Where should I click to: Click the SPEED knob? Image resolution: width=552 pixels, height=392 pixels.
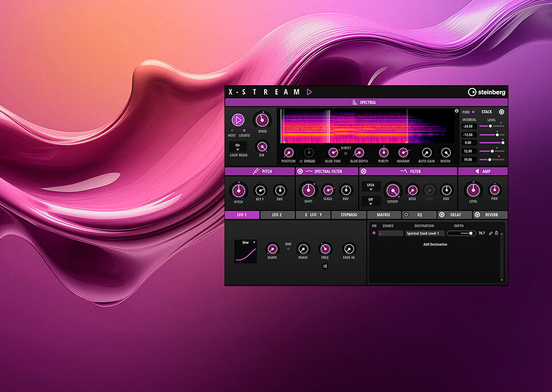click(262, 120)
